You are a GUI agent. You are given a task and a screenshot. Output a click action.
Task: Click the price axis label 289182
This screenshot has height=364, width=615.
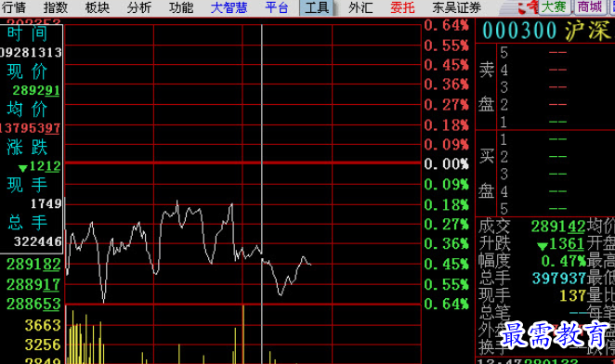[x=33, y=265]
